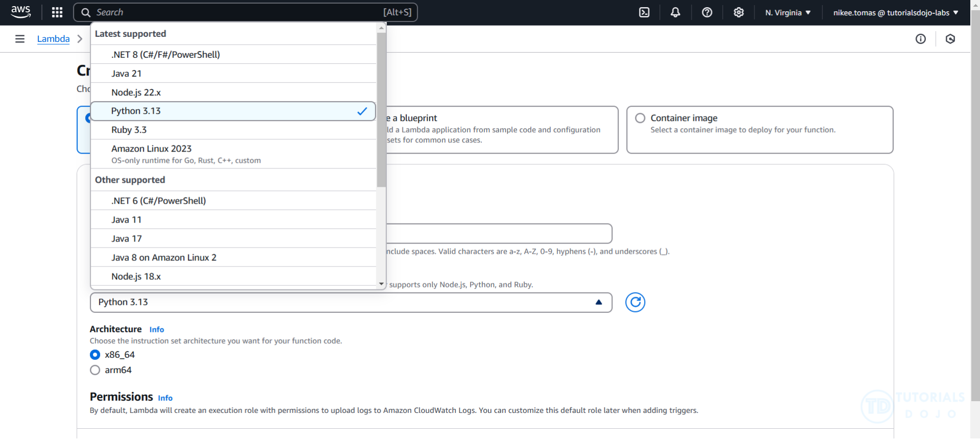Open the AWS home logo

pyautogui.click(x=20, y=12)
